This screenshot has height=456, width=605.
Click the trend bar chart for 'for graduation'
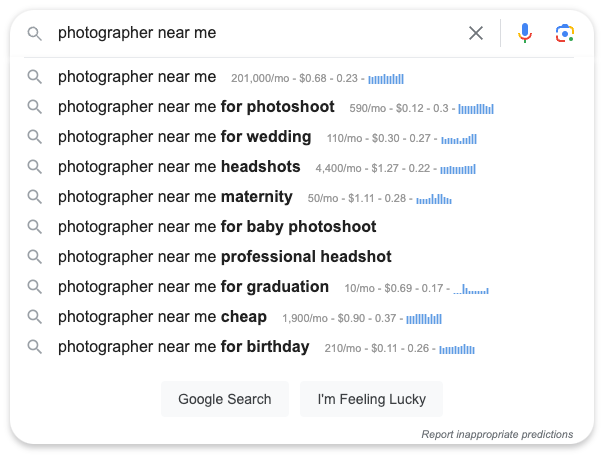[x=471, y=289]
